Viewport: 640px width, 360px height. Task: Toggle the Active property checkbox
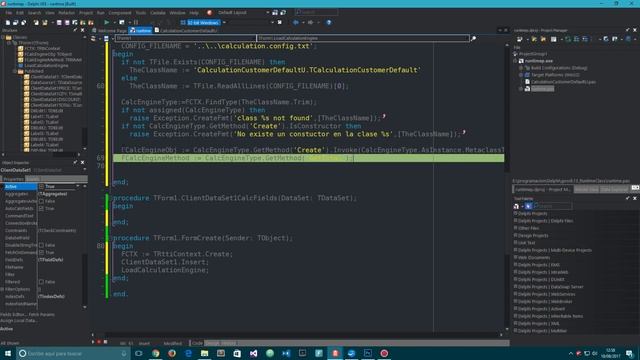[41, 187]
